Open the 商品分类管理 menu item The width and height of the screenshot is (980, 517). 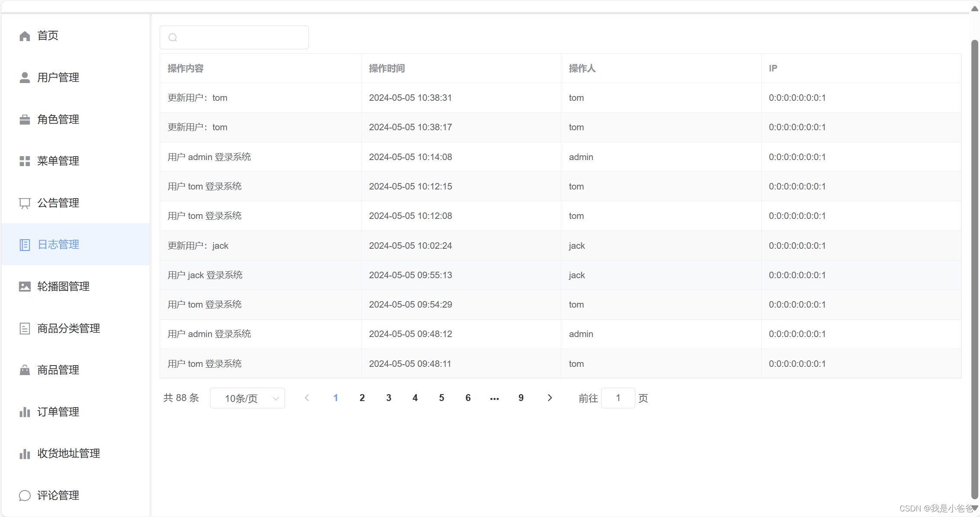tap(68, 328)
